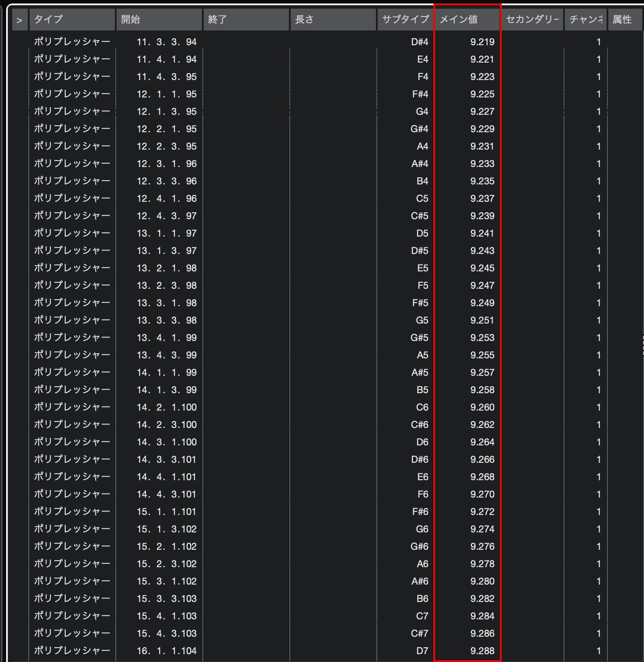Click start position 14. 1. 1. 99

point(167,372)
